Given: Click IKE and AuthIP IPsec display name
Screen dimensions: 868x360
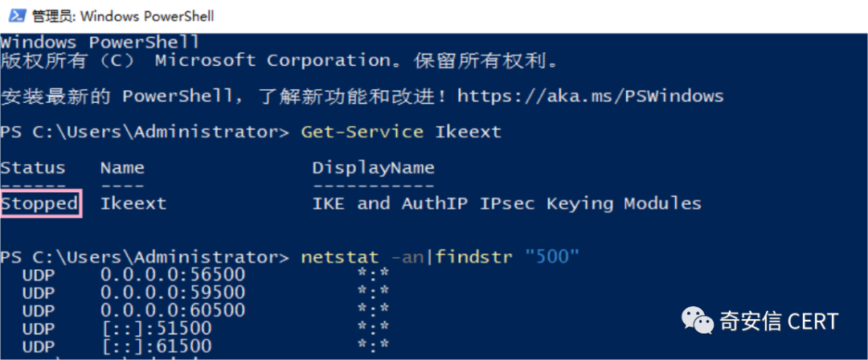Looking at the screenshot, I should [506, 204].
